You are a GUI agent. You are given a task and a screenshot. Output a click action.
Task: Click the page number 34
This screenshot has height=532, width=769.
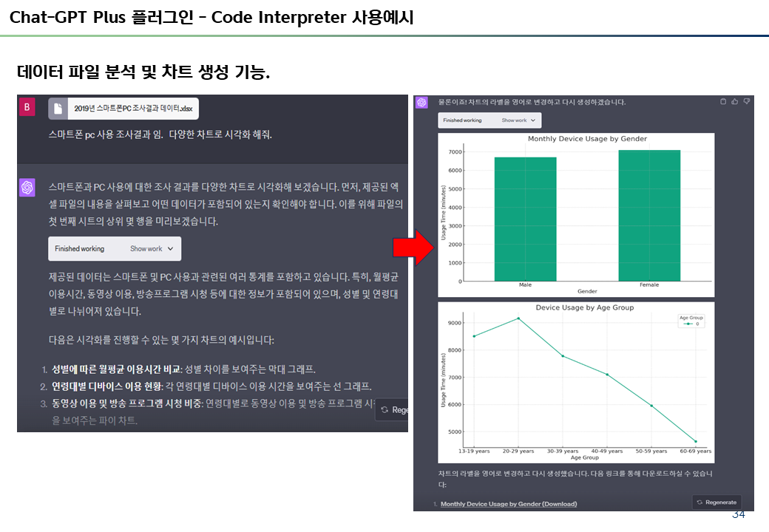point(738,514)
